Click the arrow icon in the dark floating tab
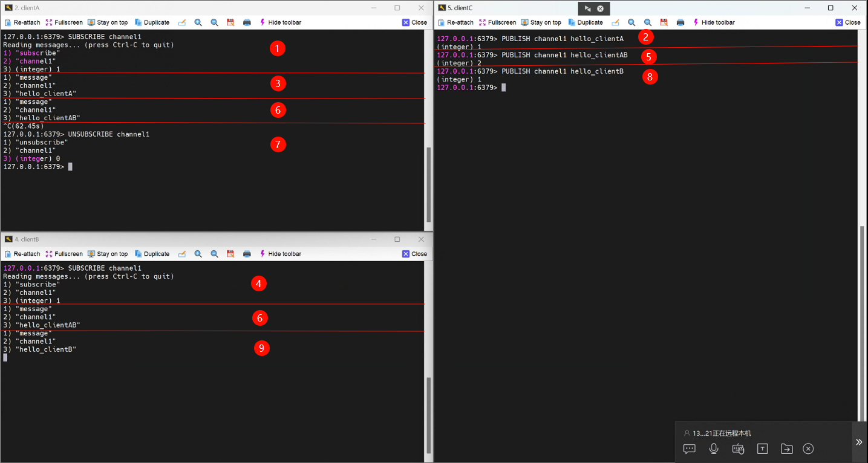868x463 pixels. (587, 8)
